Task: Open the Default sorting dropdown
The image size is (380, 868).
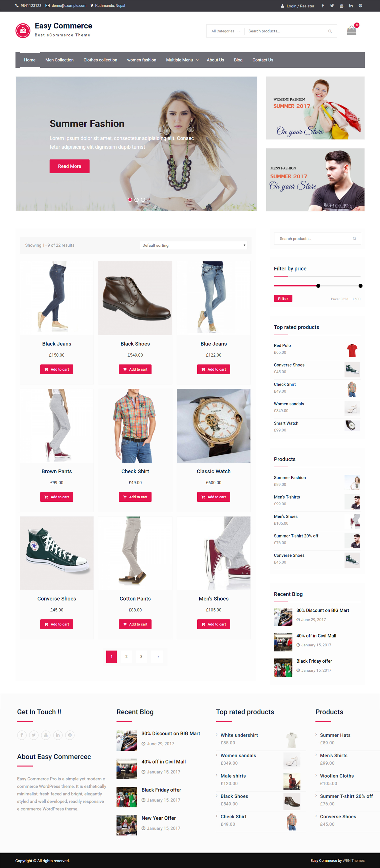Action: (193, 245)
